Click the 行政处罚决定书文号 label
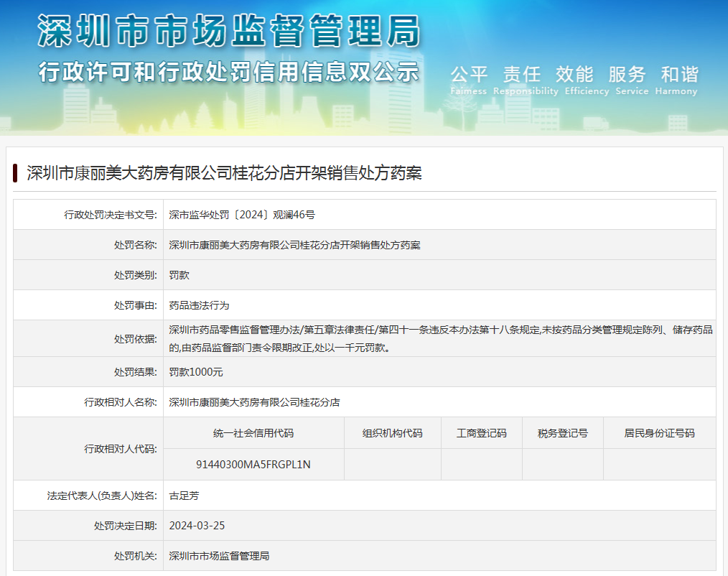Viewport: 728px width, 576px height. click(x=111, y=215)
